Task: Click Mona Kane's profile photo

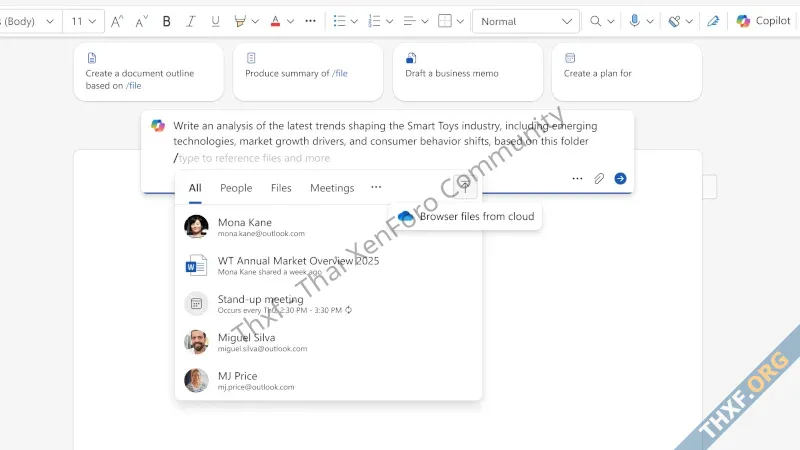Action: pos(196,227)
